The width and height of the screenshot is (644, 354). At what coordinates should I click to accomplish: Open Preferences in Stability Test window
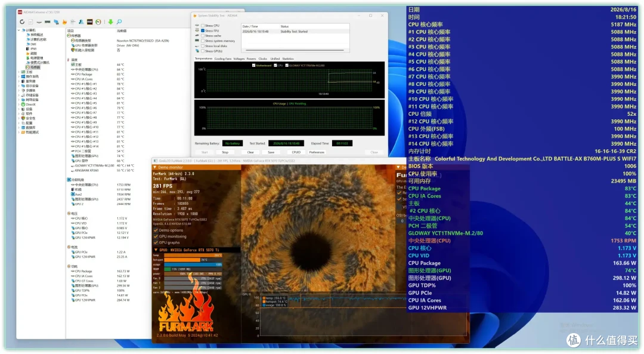click(x=317, y=152)
